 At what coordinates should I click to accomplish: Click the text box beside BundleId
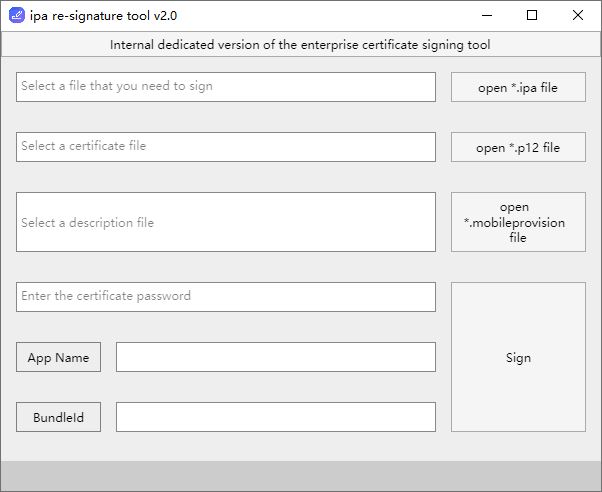276,417
